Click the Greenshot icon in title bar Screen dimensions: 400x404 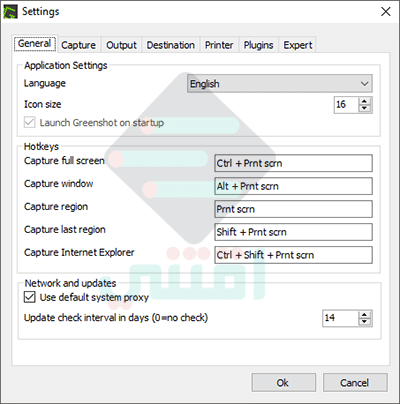point(10,11)
